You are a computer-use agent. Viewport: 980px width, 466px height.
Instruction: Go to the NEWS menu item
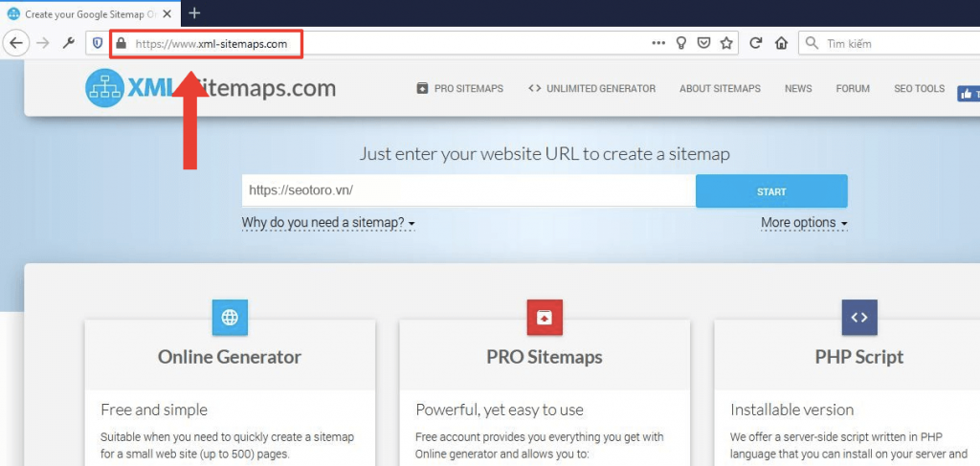pyautogui.click(x=798, y=89)
